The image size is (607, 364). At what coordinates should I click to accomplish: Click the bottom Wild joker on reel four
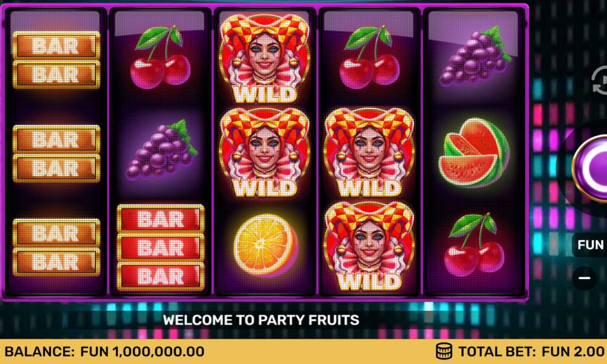click(369, 246)
